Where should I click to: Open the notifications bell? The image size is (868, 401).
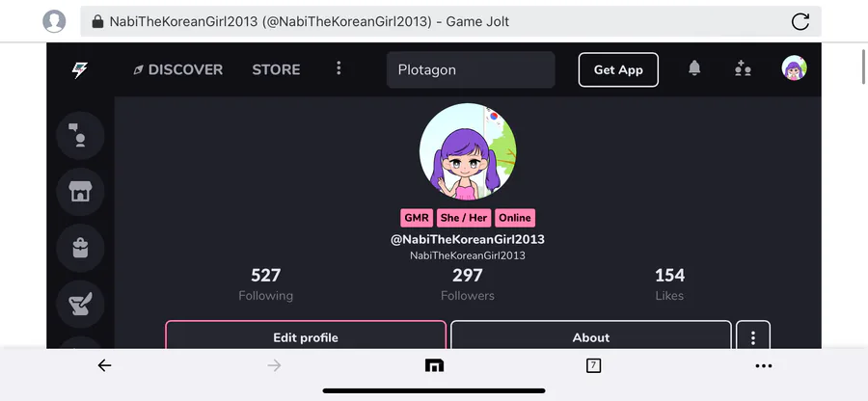coord(694,68)
